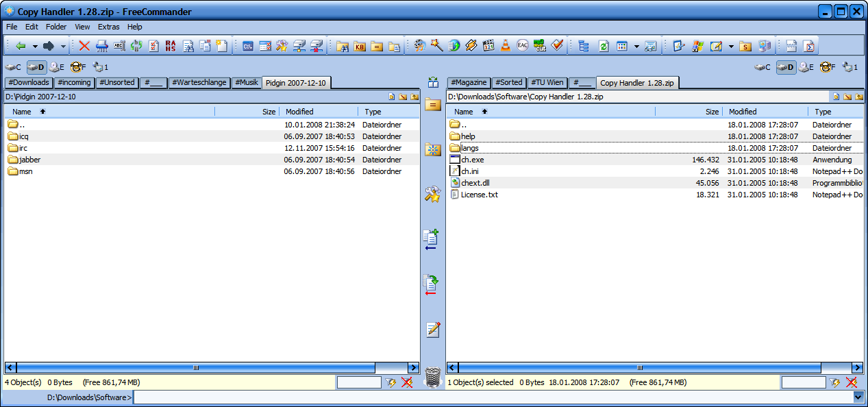
Task: Click the recycle bin between the panels
Action: [x=432, y=377]
